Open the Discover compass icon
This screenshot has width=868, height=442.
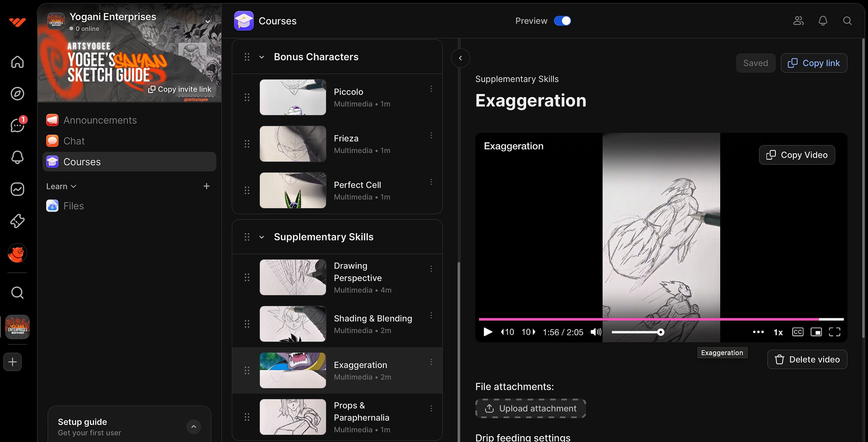click(17, 94)
